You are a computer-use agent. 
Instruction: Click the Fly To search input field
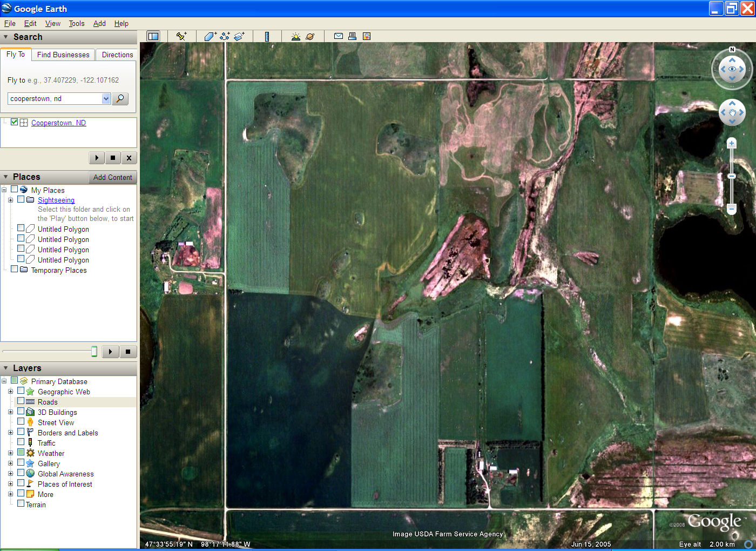pos(55,98)
